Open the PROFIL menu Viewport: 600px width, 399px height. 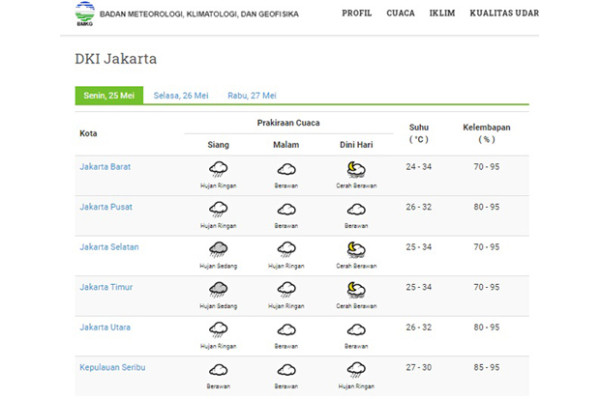[357, 13]
